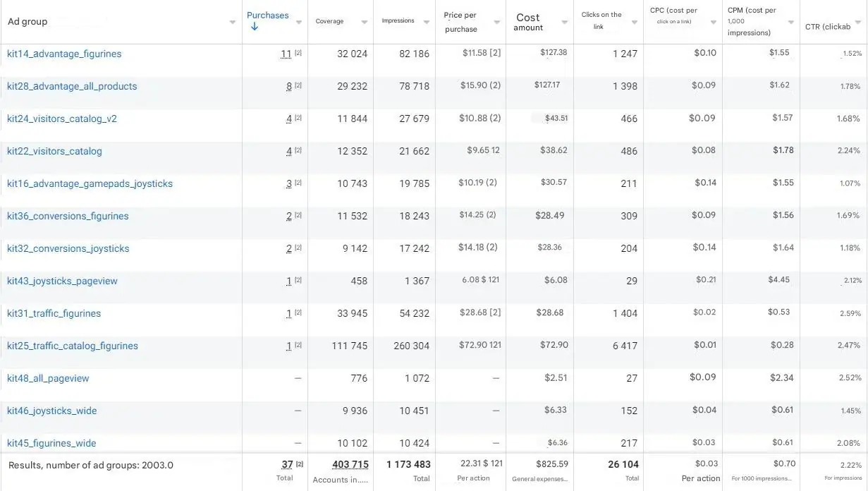868x491 pixels.
Task: Open the Impressions column dropdown arrow
Action: 427,23
